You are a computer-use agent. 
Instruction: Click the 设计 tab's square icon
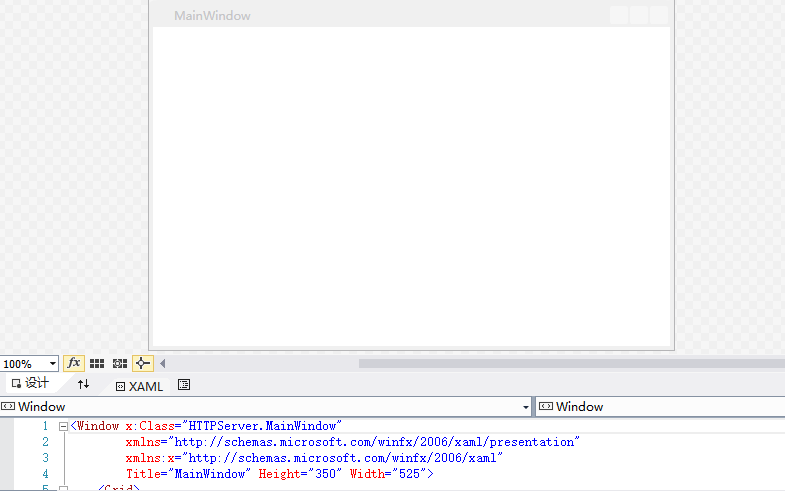(x=17, y=384)
